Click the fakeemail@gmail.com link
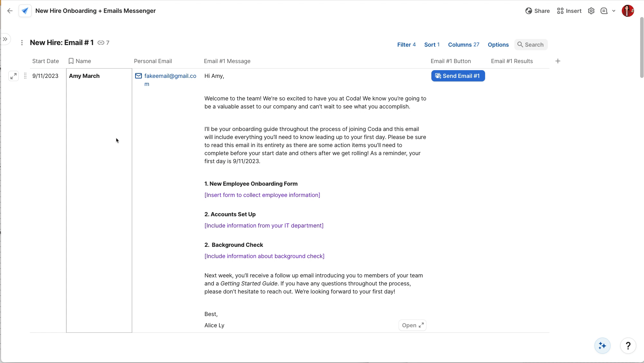This screenshot has width=644, height=363. pos(170,76)
